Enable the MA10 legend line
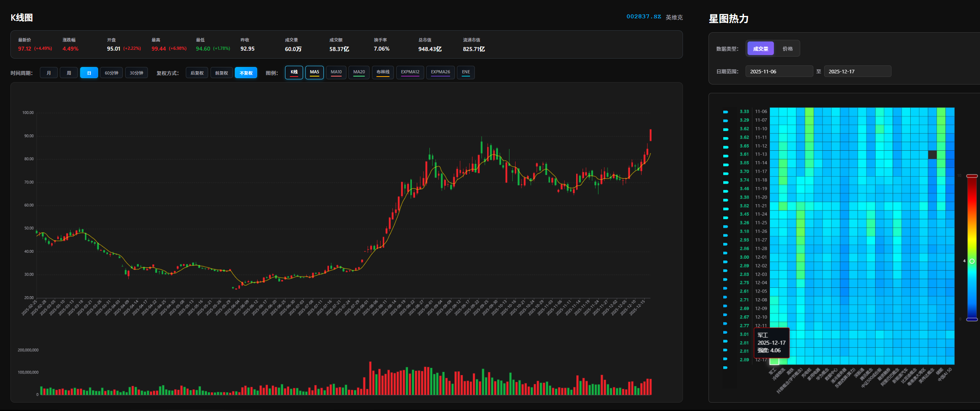The image size is (980, 411). [x=336, y=72]
